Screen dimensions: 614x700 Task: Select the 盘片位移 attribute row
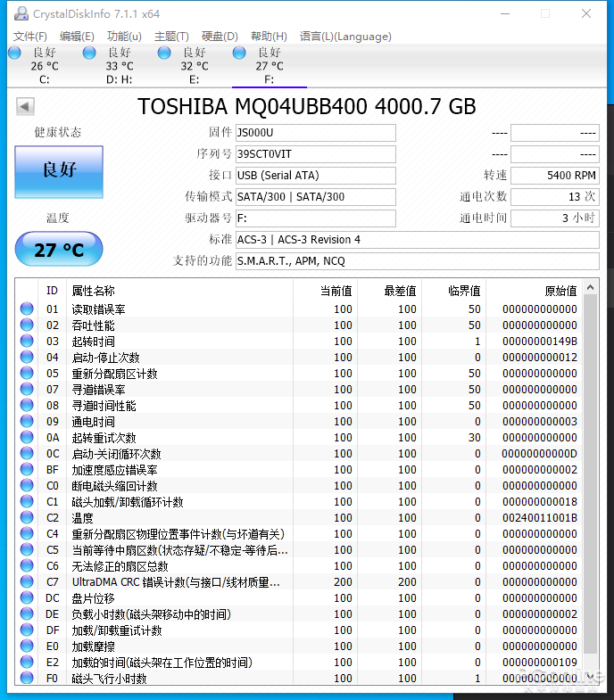point(299,597)
